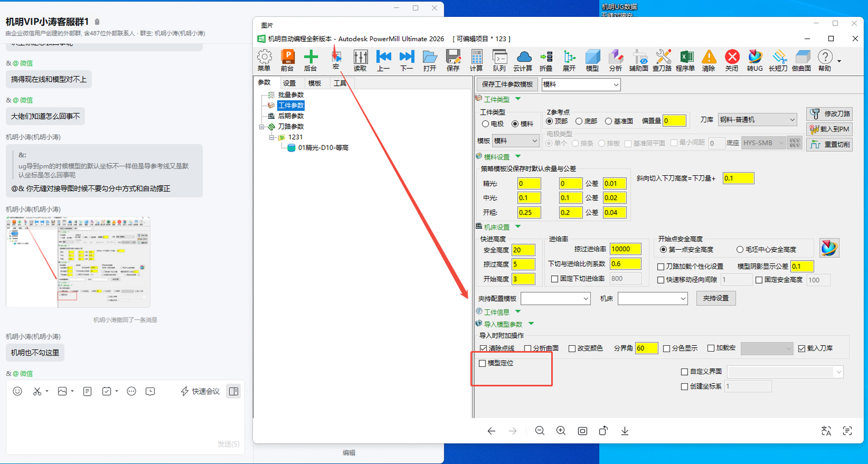Zoom out in the image viewer
This screenshot has width=868, height=464.
coord(540,431)
